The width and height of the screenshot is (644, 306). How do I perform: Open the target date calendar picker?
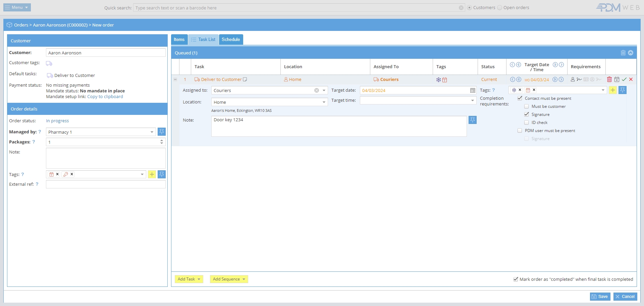472,90
